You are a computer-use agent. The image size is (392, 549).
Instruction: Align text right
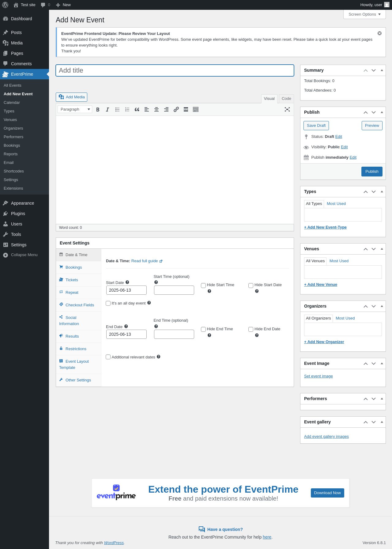(x=166, y=109)
